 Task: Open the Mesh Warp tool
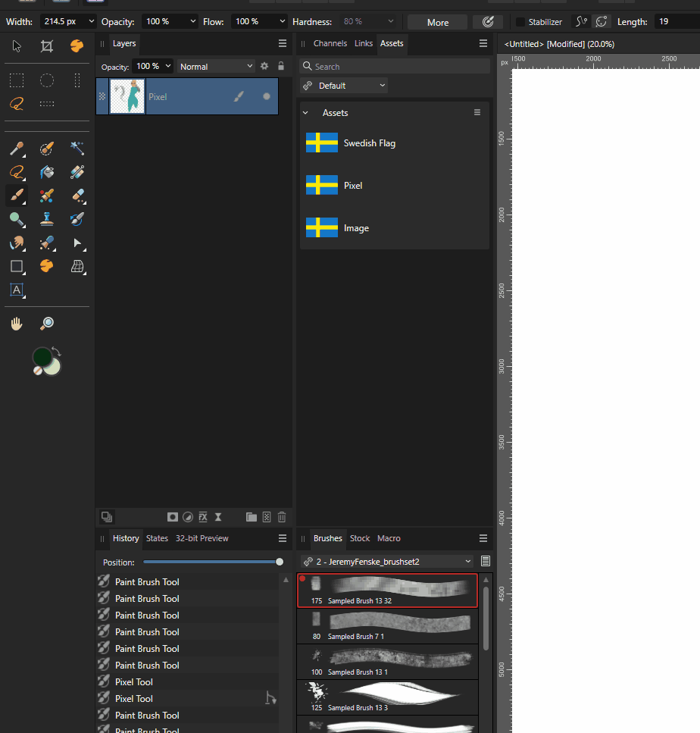click(x=77, y=266)
